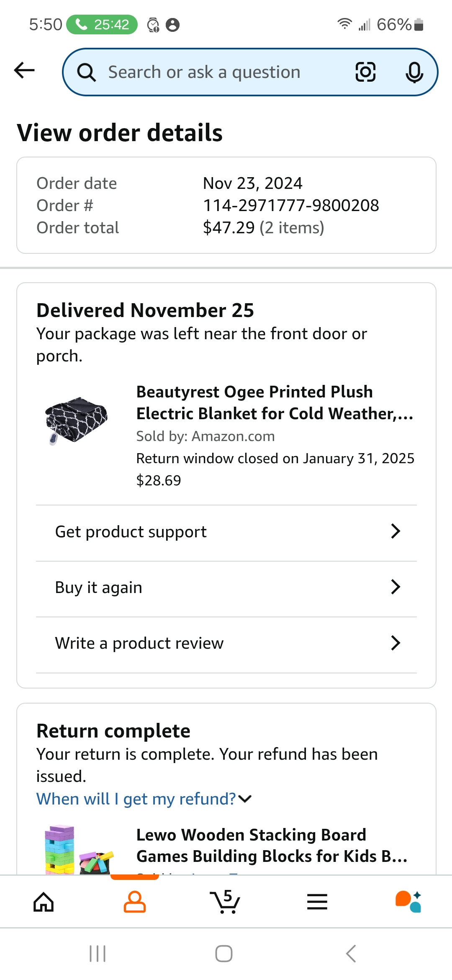Expand "When will I get my refund?"
Screen dimensions: 452x980
[144, 799]
